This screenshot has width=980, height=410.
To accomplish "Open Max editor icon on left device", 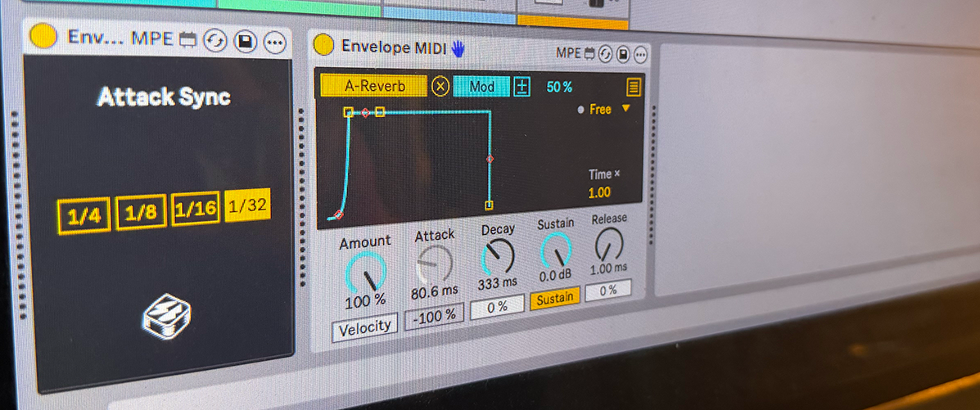I will point(187,39).
